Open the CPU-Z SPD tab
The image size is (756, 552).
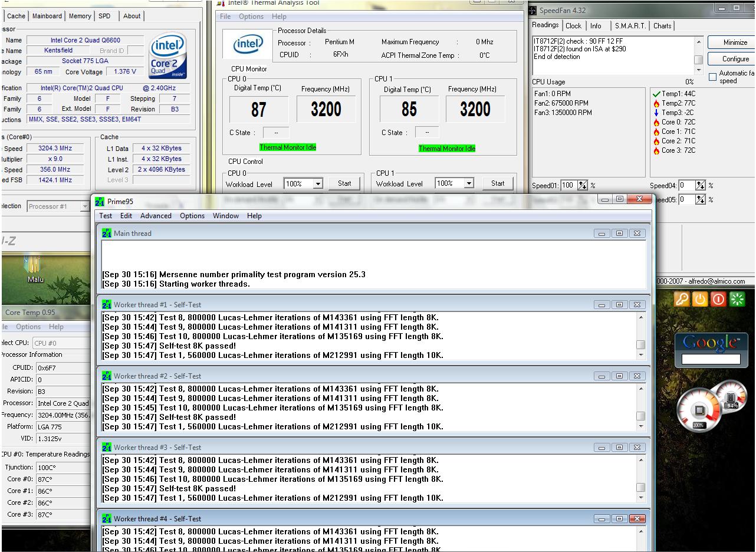coord(104,16)
